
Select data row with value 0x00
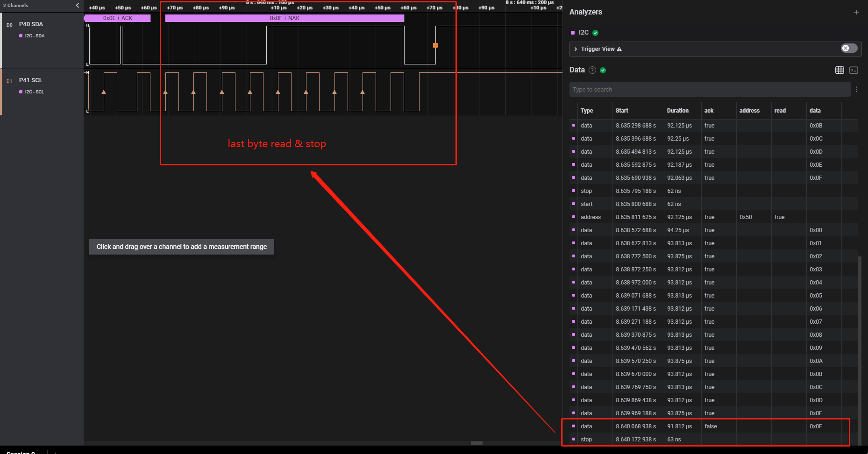[x=714, y=230]
